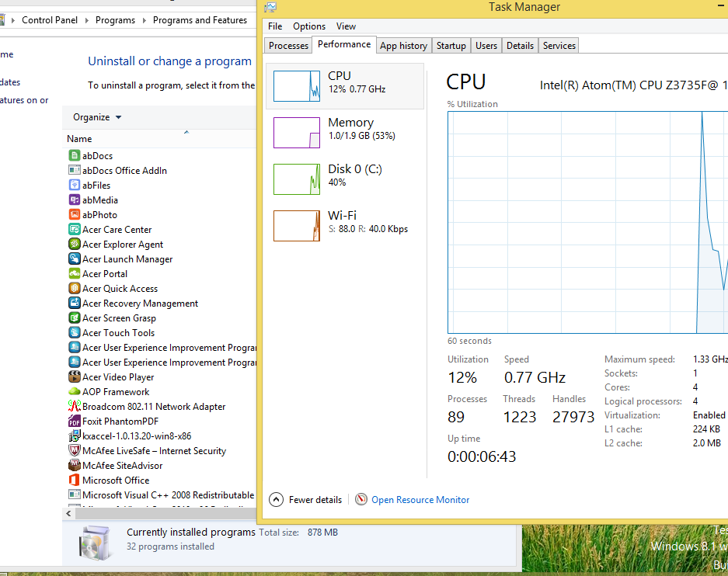Click the Foxit PhantomPDF icon
Image resolution: width=728 pixels, height=576 pixels.
tap(75, 421)
